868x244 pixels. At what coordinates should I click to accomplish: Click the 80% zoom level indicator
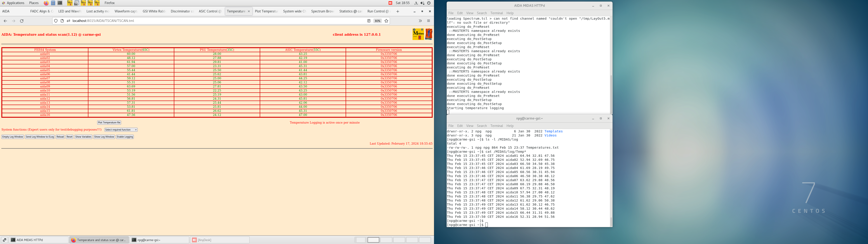pyautogui.click(x=377, y=21)
